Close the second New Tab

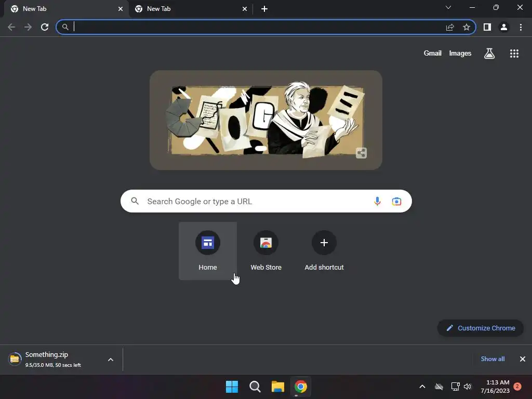(x=245, y=9)
